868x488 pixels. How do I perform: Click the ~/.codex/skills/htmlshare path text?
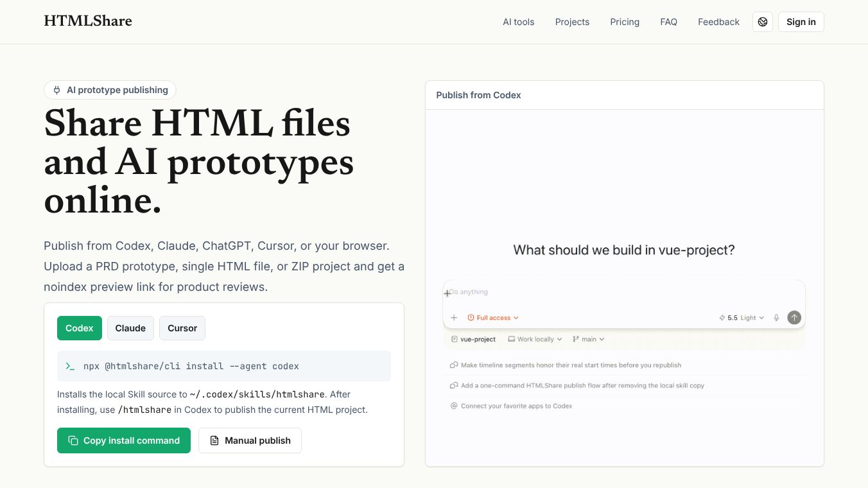coord(257,394)
